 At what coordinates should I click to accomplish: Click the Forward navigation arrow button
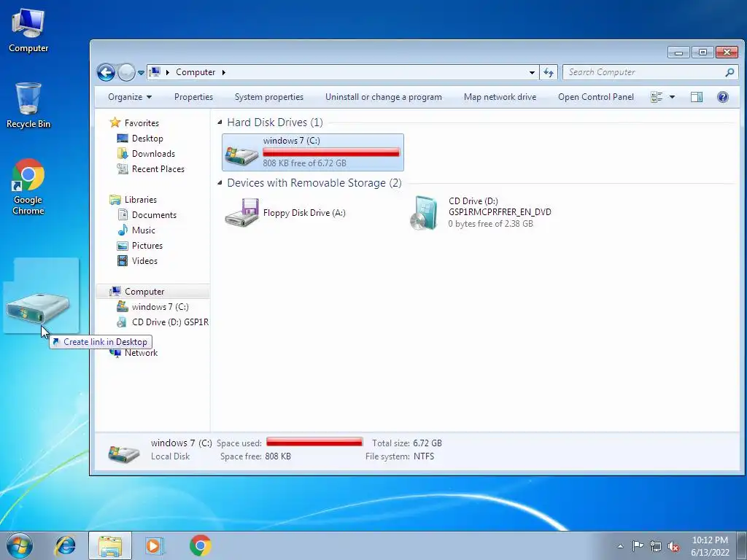[x=126, y=72]
